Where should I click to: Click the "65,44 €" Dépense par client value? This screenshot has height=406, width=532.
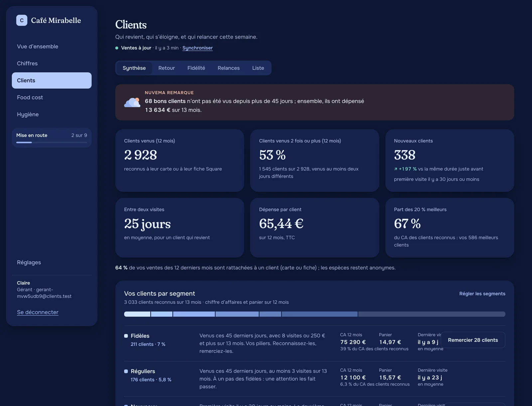tap(281, 224)
